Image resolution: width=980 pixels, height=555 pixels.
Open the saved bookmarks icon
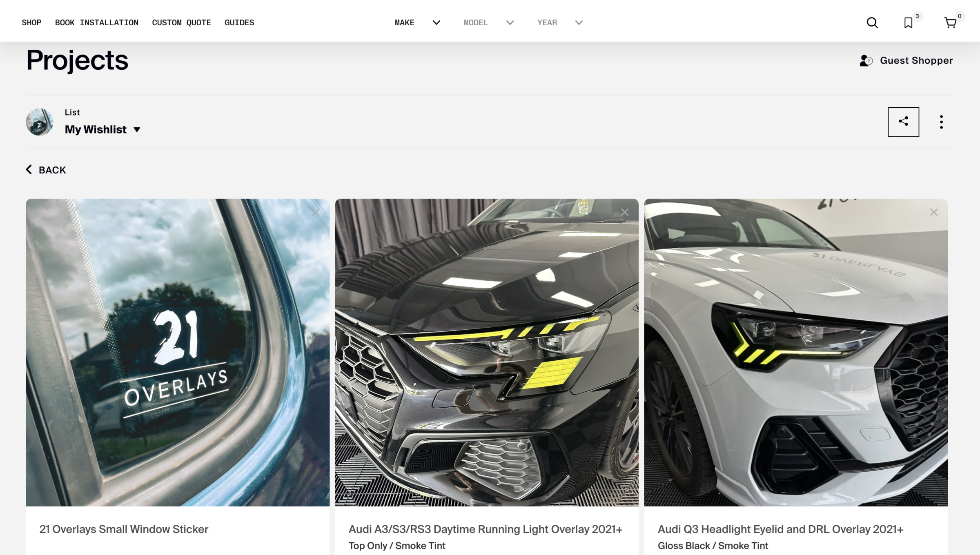click(x=908, y=23)
